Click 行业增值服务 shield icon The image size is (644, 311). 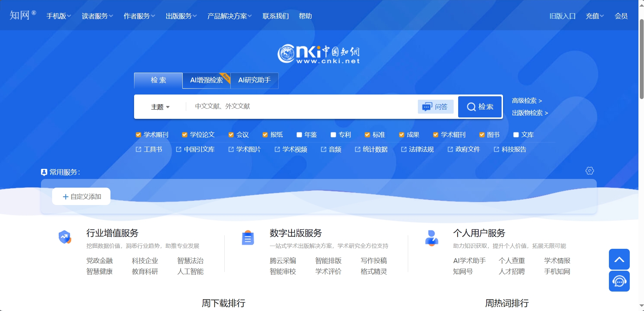click(x=65, y=237)
